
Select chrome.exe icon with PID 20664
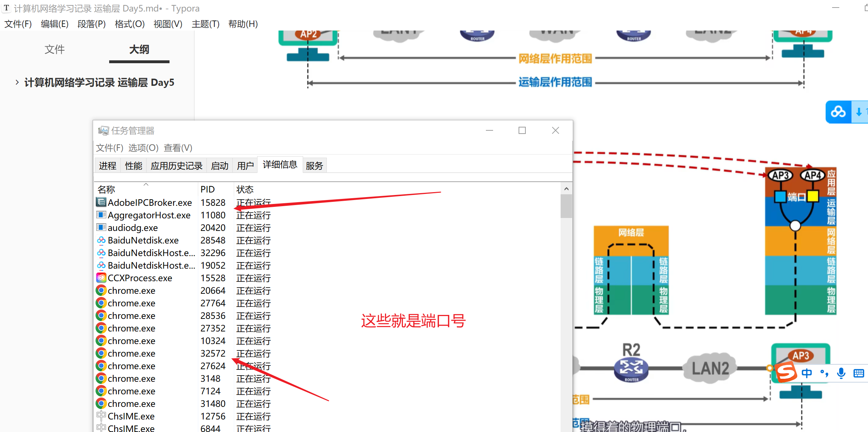101,290
